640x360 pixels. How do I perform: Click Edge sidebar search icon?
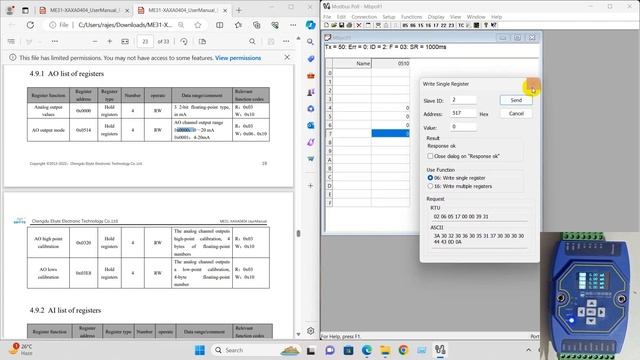pyautogui.click(x=311, y=42)
